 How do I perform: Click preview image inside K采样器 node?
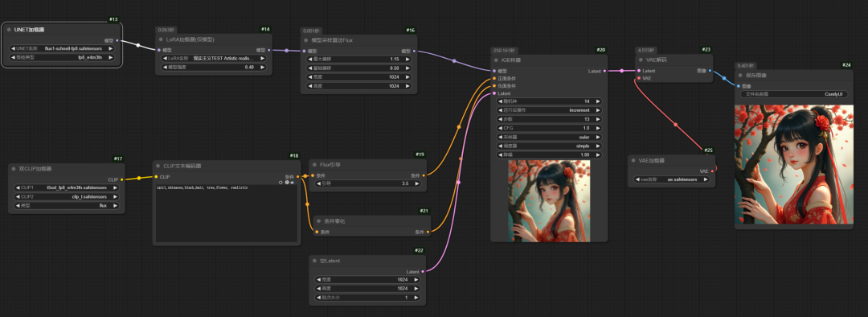point(549,200)
